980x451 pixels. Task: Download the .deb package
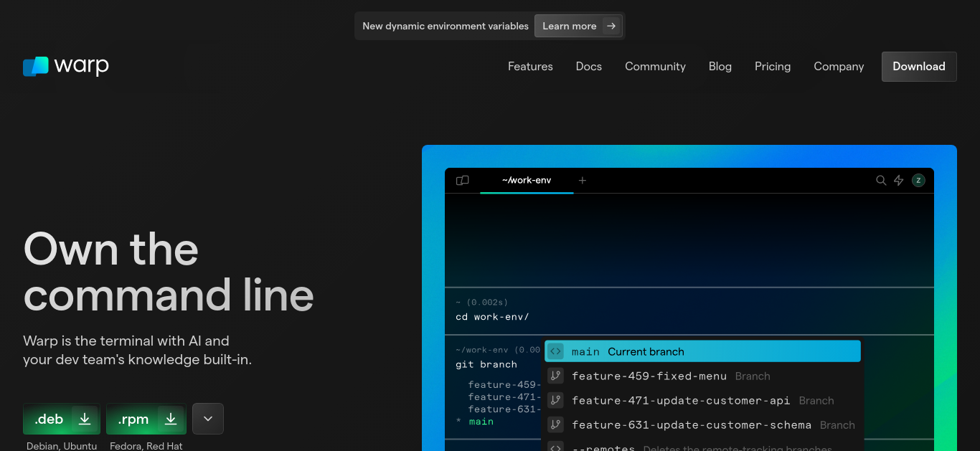tap(63, 419)
